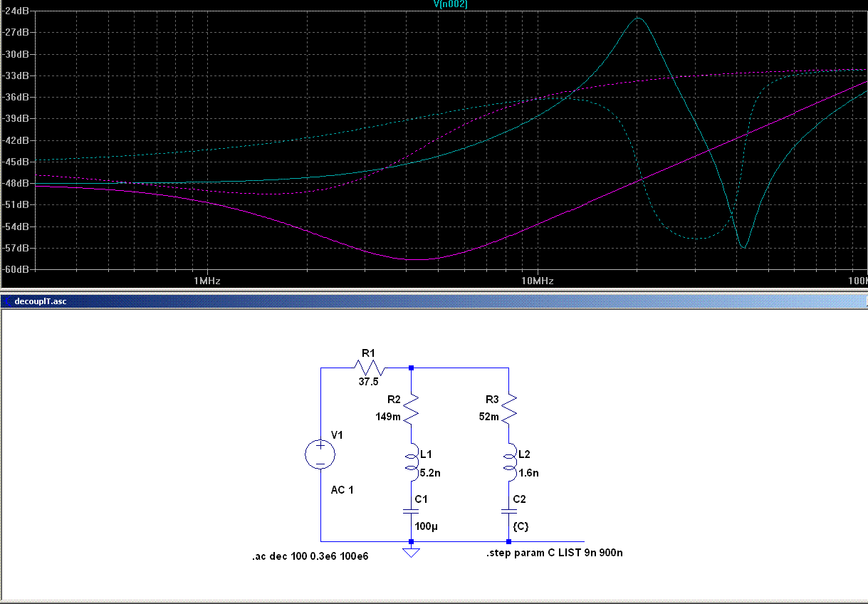Image resolution: width=868 pixels, height=604 pixels.
Task: Select the R1 resistor symbol
Action: [369, 368]
